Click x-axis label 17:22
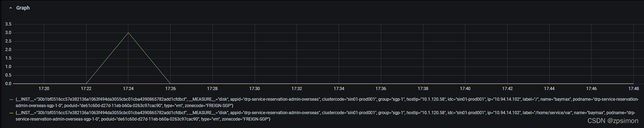Viewport: 644px width, 128px height. tap(86, 89)
